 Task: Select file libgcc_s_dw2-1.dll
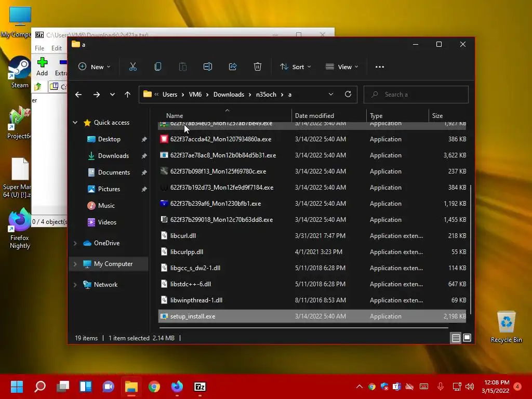click(x=312, y=268)
